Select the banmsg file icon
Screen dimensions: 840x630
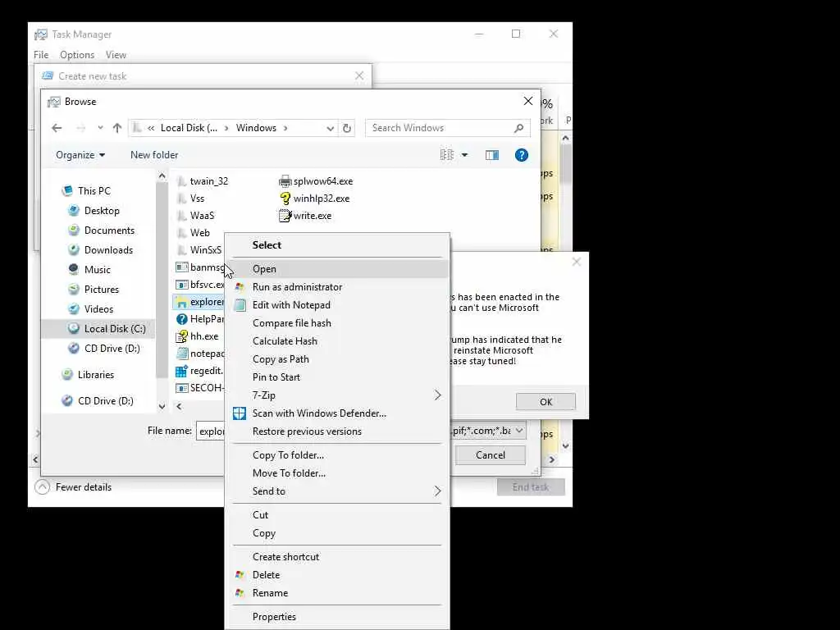[181, 267]
